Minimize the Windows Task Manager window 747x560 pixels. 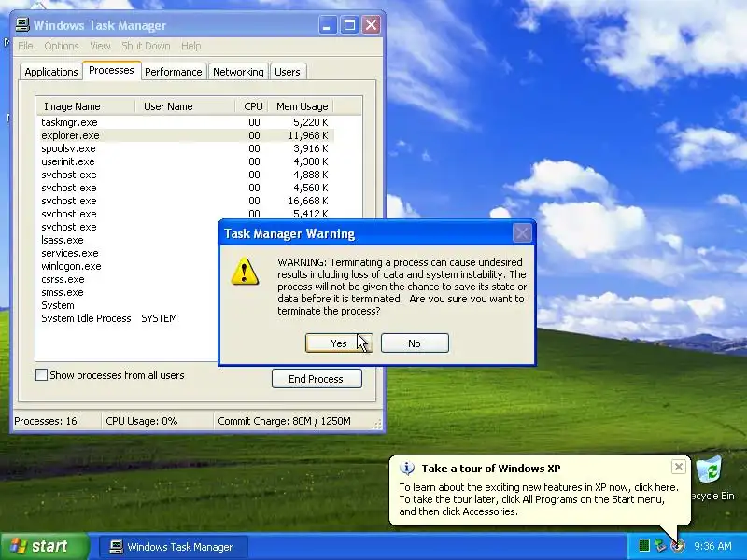327,25
